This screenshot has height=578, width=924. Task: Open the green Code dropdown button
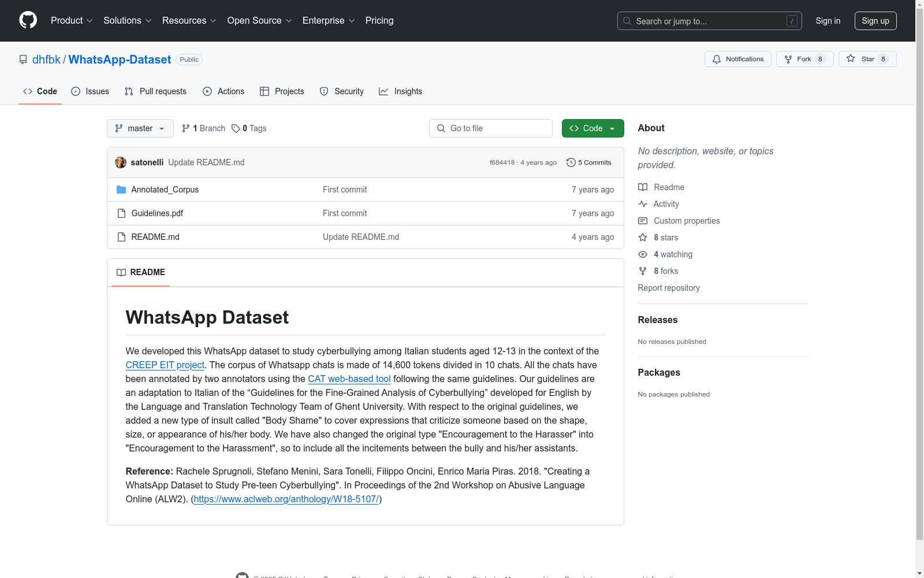(593, 128)
